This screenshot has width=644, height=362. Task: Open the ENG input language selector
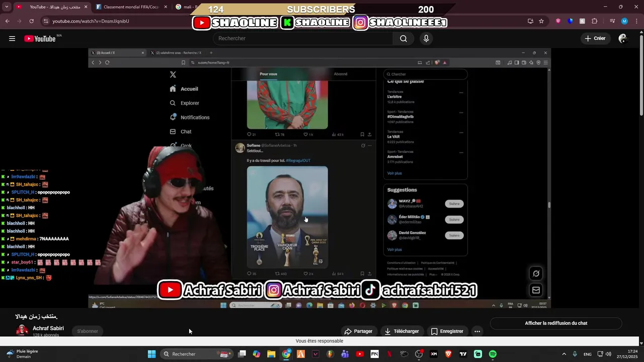[x=587, y=354]
